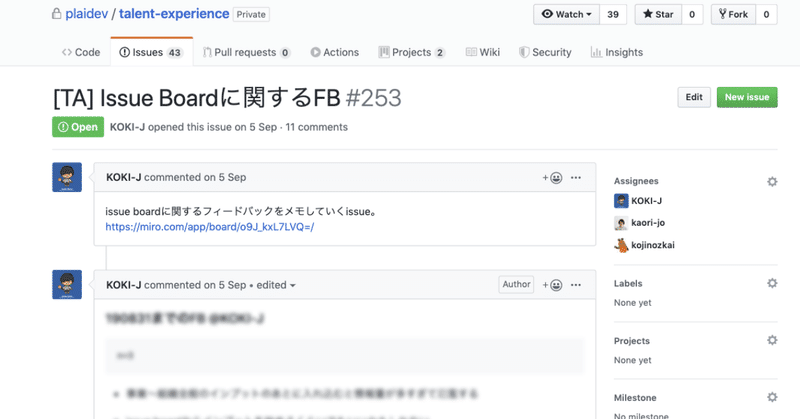Click KOKI-J name in the first comment header
Image resolution: width=800 pixels, height=419 pixels.
point(123,177)
